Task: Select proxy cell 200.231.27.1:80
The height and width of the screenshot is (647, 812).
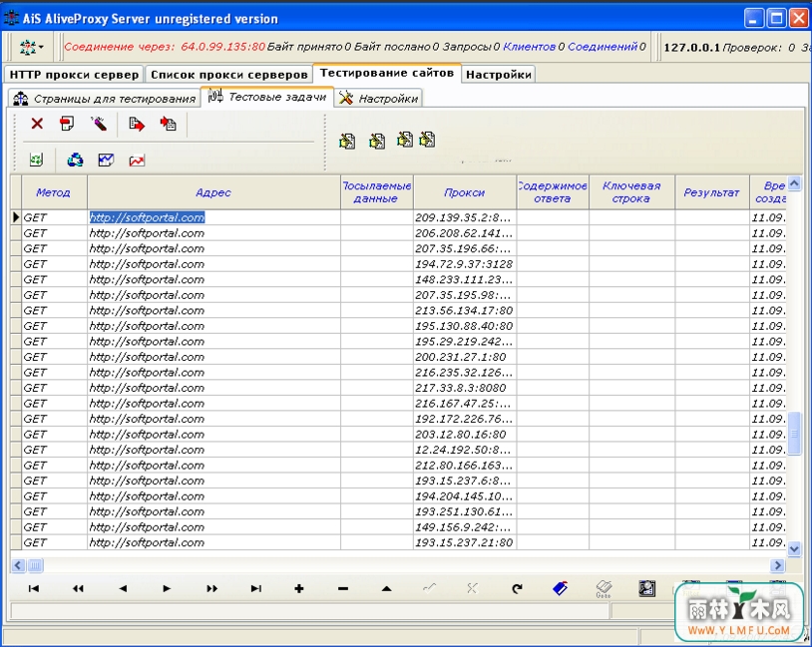Action: pos(465,357)
